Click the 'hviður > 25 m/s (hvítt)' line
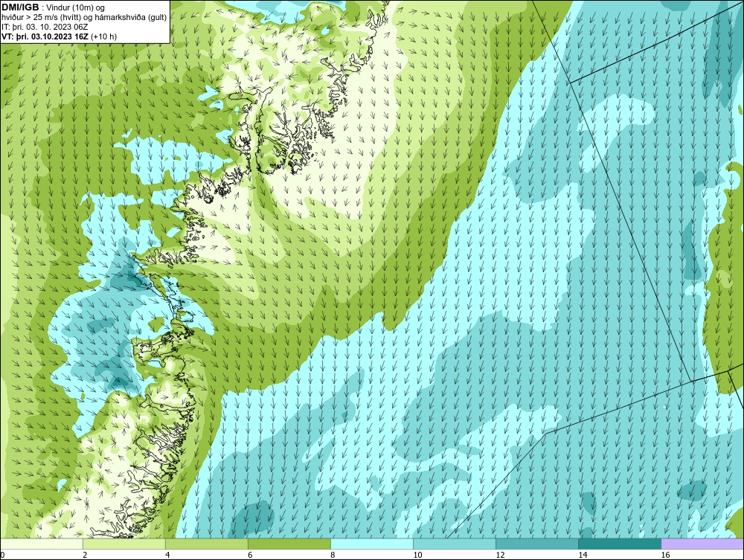 click(84, 17)
